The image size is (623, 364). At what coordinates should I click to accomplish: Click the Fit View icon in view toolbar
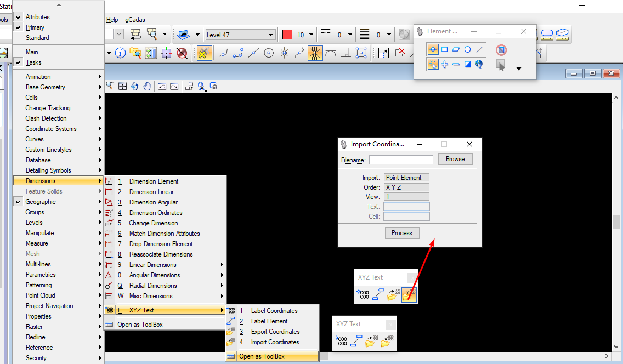point(122,86)
